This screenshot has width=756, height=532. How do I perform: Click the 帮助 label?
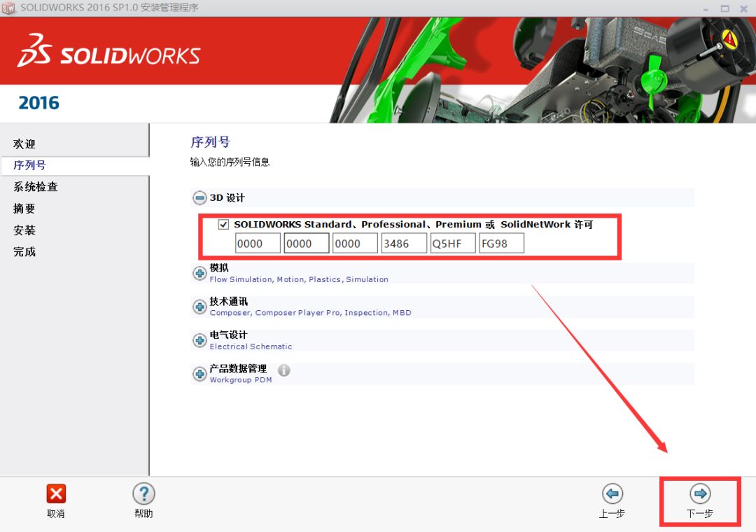[143, 514]
